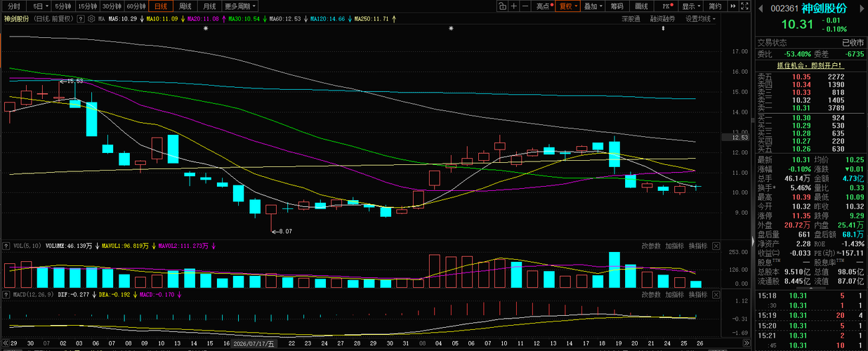This screenshot has width=868, height=351.
Task: Expand the 更多周期 dropdown
Action: coord(241,6)
